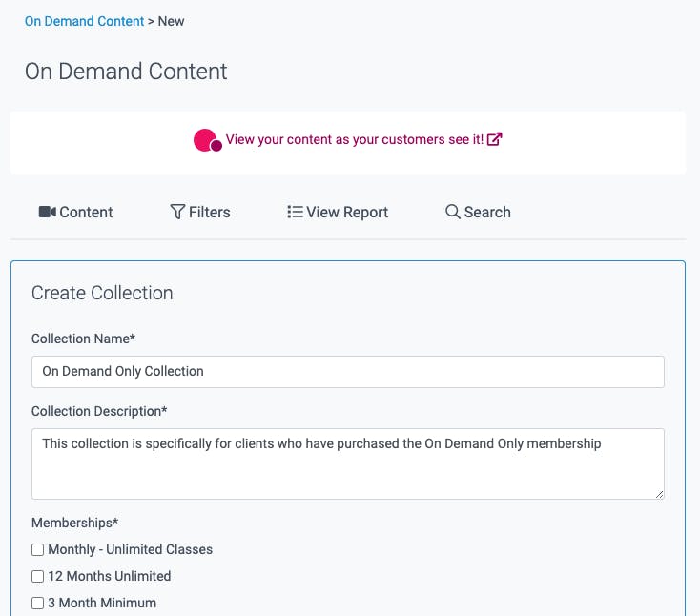Click the magnifying glass Search icon
Screen dimensions: 700x616
click(x=453, y=212)
